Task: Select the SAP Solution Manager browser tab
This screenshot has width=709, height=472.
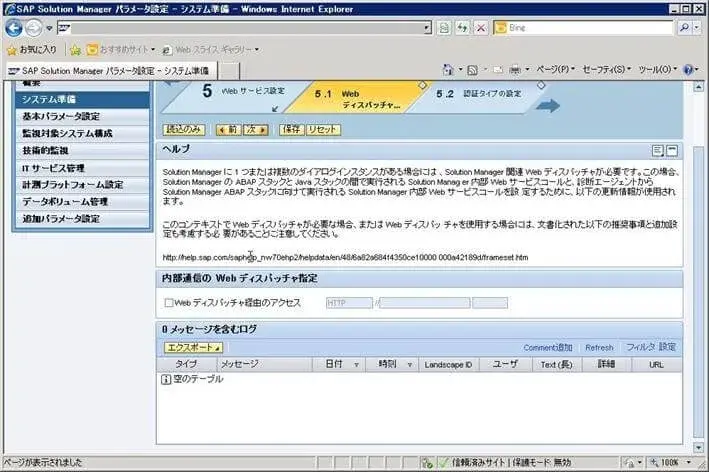Action: coord(111,71)
